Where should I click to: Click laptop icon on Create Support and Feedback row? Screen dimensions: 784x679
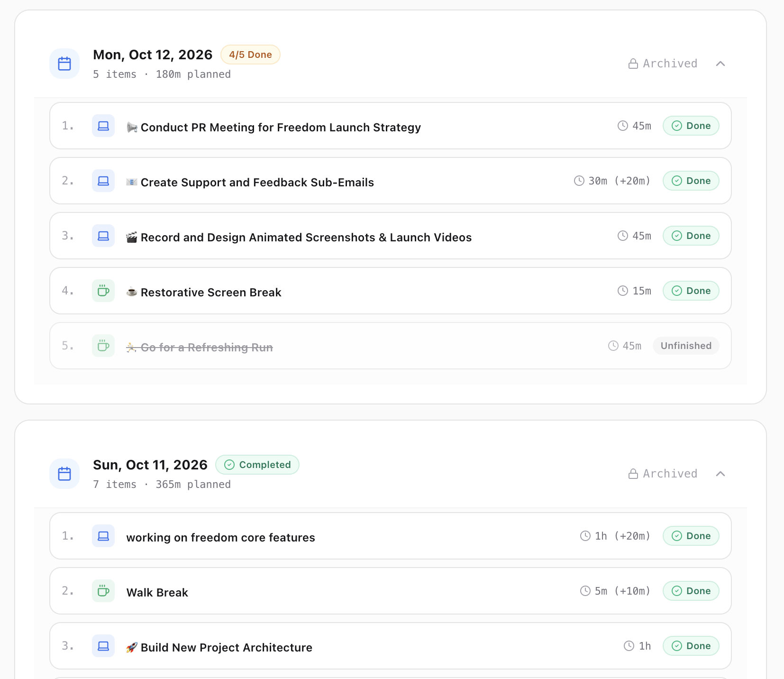103,181
